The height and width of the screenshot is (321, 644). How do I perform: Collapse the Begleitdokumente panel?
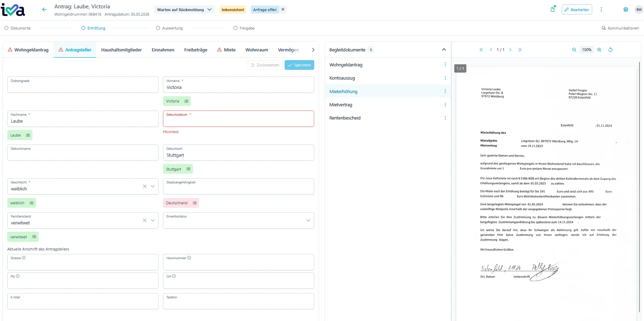[x=444, y=50]
